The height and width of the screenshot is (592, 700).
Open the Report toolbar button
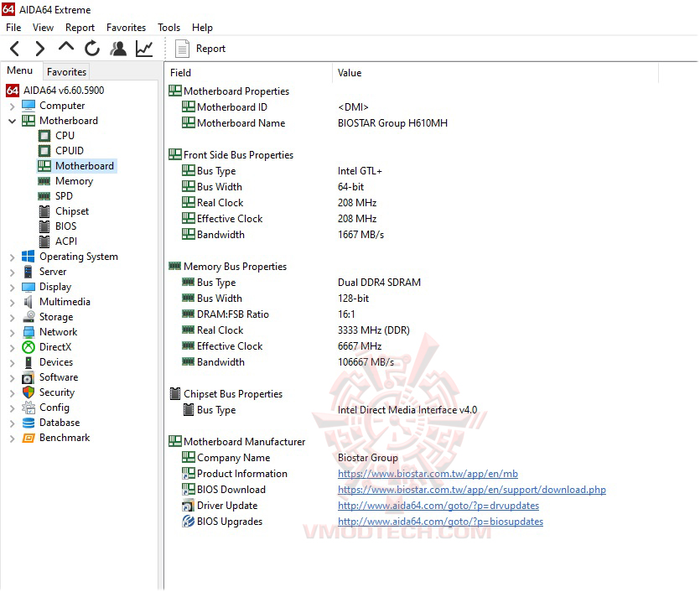tap(200, 49)
